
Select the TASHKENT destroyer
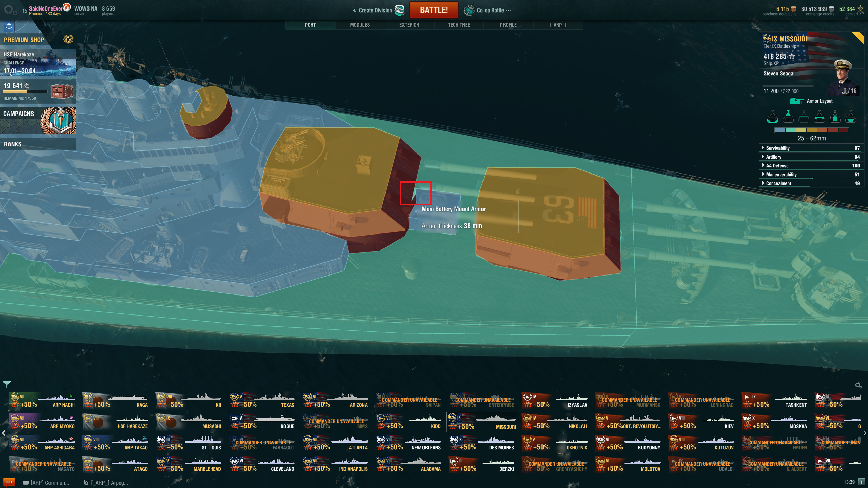coord(775,401)
